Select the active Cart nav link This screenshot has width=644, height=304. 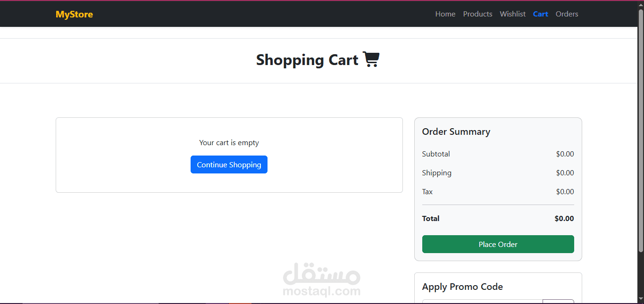point(540,14)
